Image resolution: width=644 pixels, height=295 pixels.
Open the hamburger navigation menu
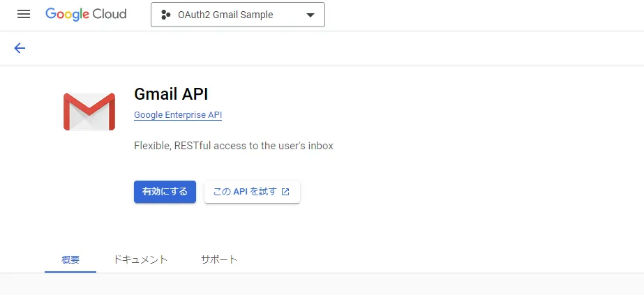tap(24, 15)
